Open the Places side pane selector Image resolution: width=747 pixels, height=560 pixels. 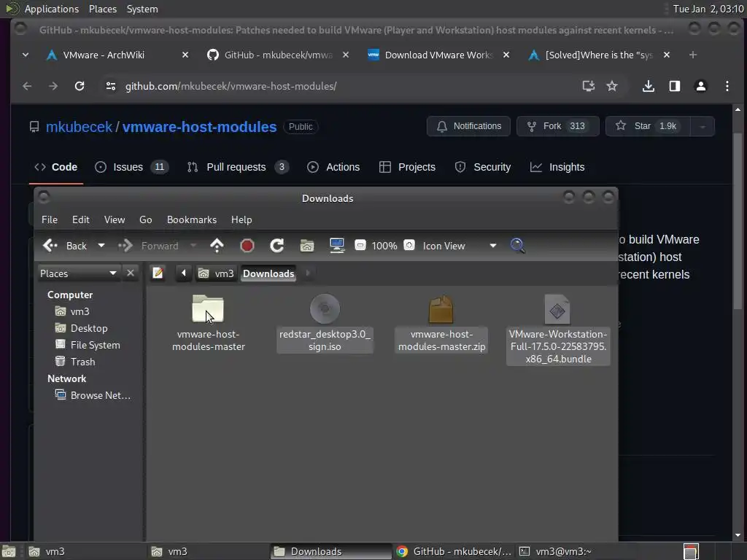click(x=79, y=273)
